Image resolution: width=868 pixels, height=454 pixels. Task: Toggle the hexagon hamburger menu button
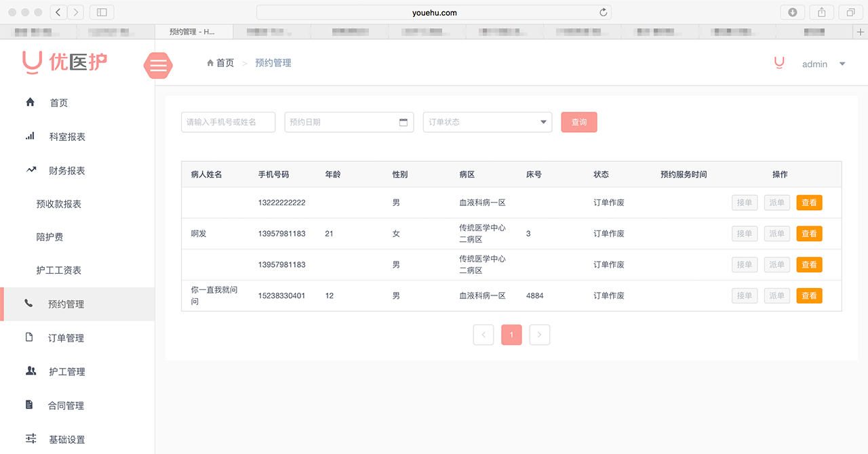pyautogui.click(x=159, y=66)
